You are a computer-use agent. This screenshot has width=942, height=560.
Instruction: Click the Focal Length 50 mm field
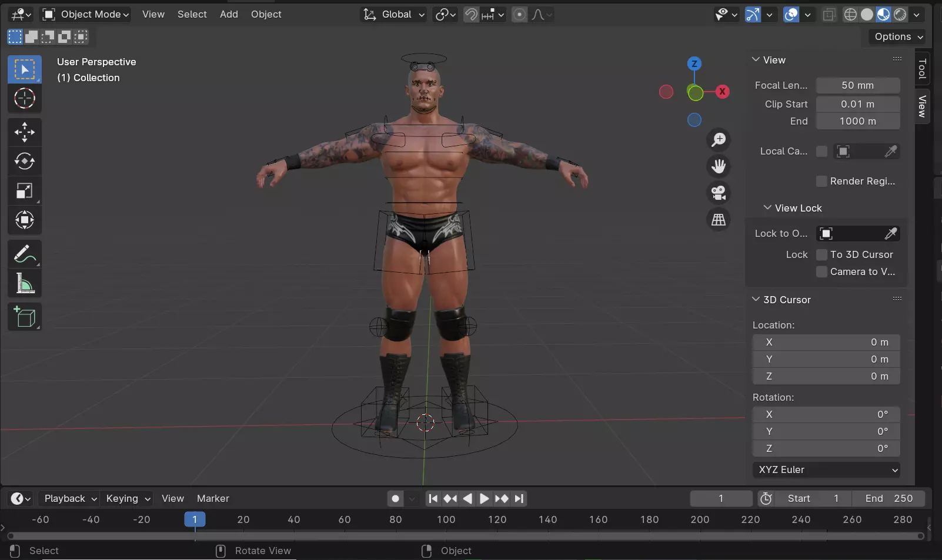858,85
